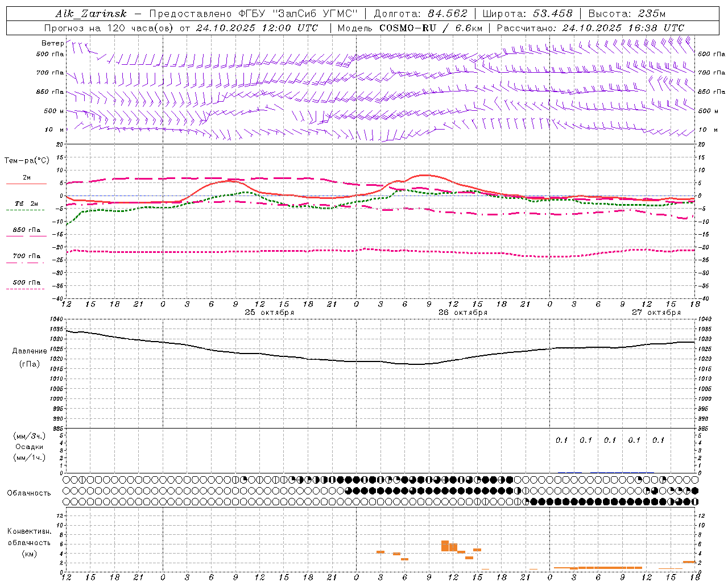The width and height of the screenshot is (728, 582).
Task: Click the 26 октября date label
Action: click(463, 313)
